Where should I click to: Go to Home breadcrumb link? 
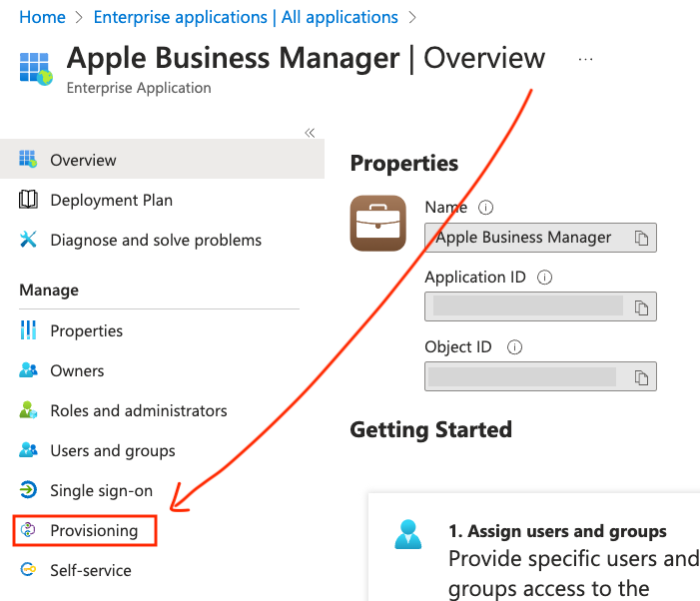(42, 17)
